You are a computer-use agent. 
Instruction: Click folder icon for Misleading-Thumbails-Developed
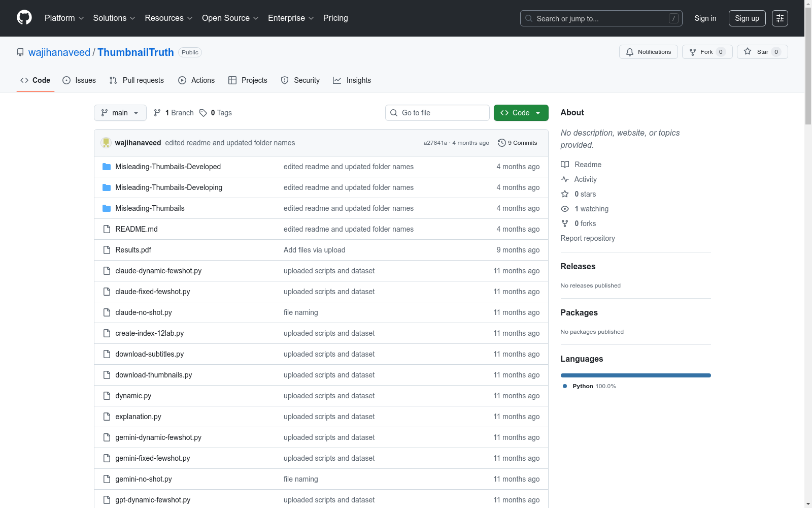tap(107, 167)
